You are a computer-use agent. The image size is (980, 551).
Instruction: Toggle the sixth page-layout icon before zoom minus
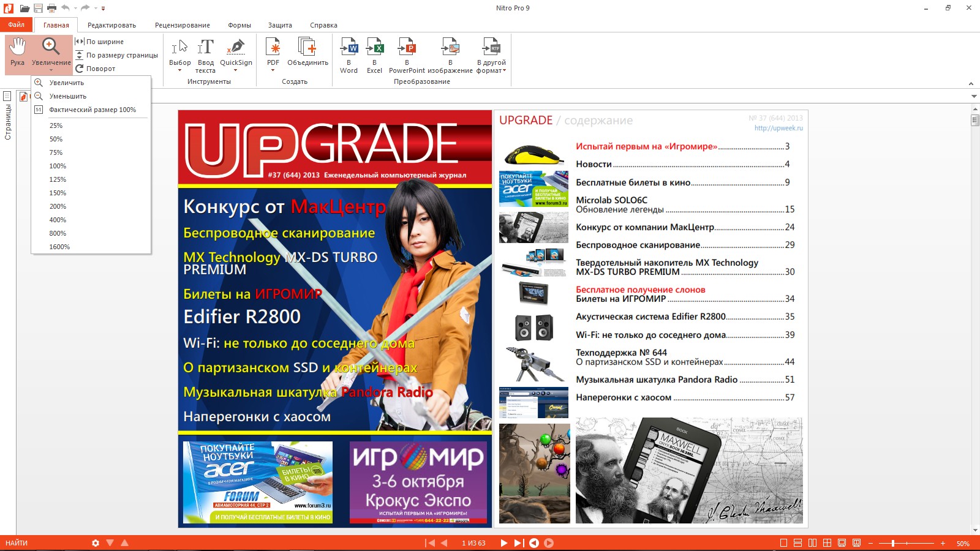pos(856,543)
